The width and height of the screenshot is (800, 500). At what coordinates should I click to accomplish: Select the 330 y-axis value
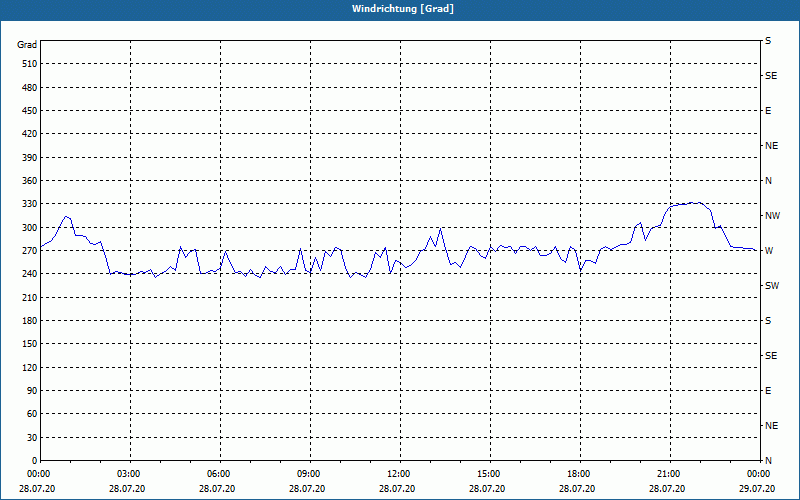pos(30,204)
